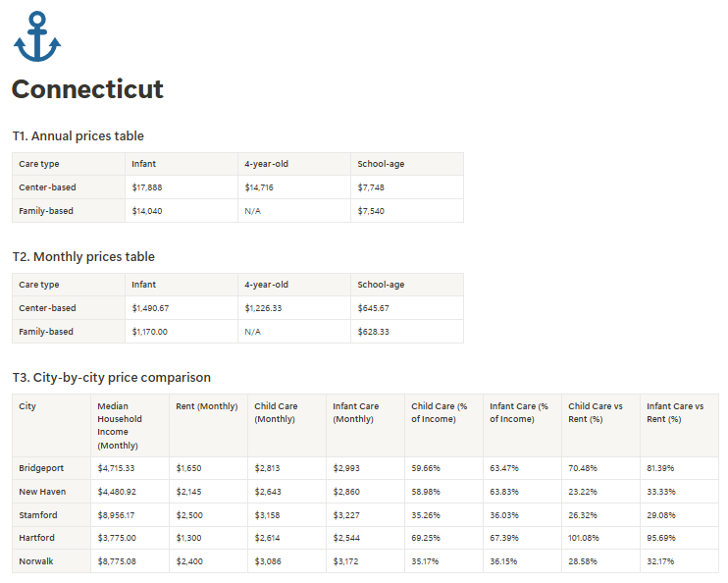Click the blue anchor page icon
This screenshot has height=583, width=728.
click(x=37, y=36)
